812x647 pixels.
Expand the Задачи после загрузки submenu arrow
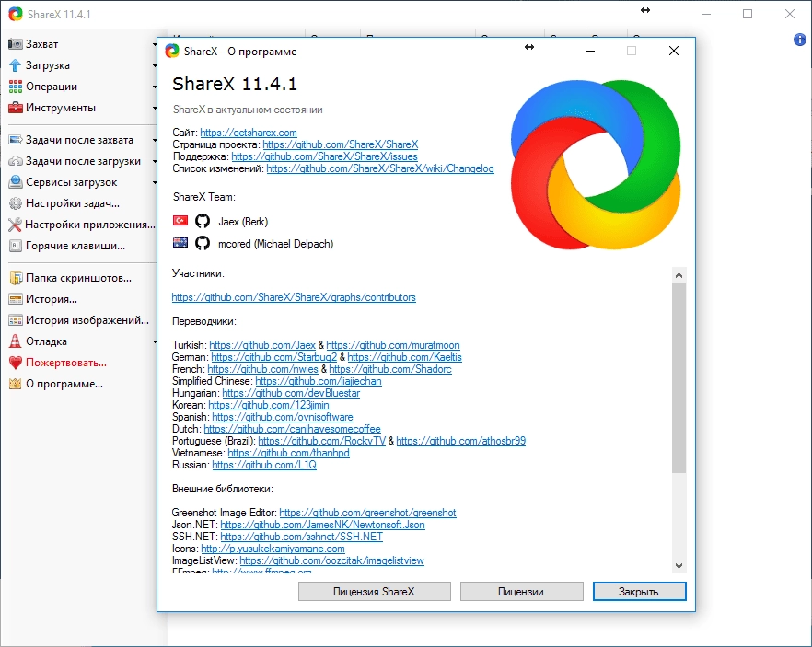(x=155, y=161)
